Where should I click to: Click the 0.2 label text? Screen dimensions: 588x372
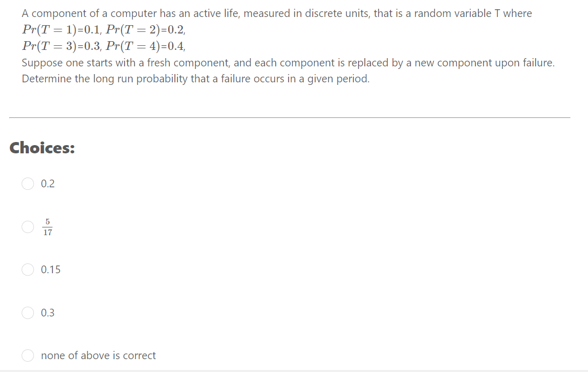click(47, 183)
